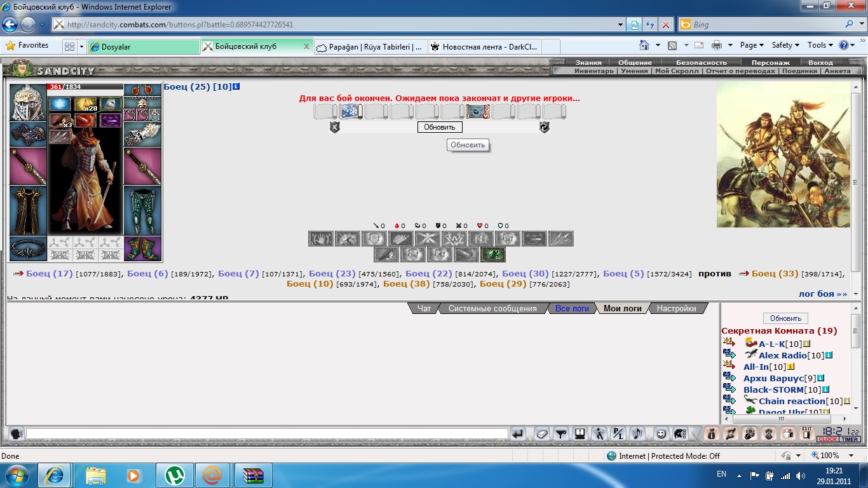Image resolution: width=868 pixels, height=488 pixels.
Task: Click player name All-In in list
Action: [x=756, y=367]
